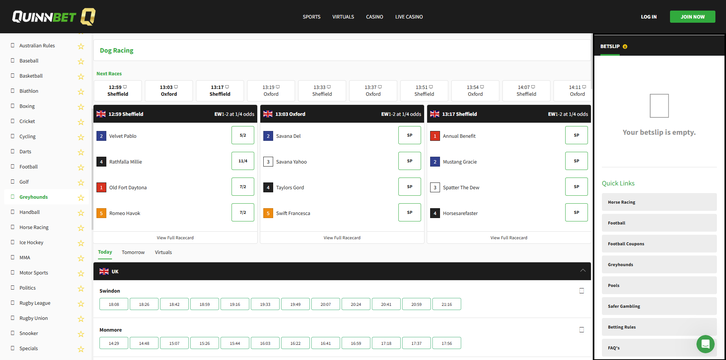
Task: Open the Virtuals menu item
Action: [x=343, y=17]
